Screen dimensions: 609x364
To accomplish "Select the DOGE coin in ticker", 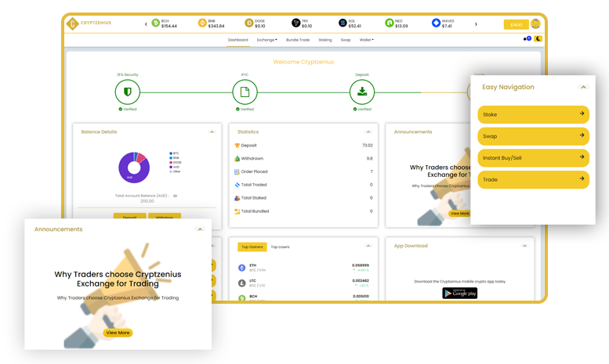I will [255, 23].
